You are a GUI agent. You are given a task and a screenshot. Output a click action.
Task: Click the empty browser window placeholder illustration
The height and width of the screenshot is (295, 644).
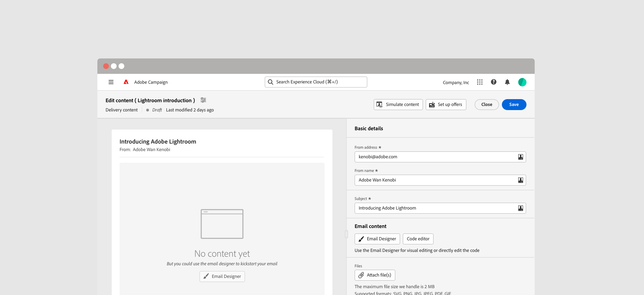[222, 224]
